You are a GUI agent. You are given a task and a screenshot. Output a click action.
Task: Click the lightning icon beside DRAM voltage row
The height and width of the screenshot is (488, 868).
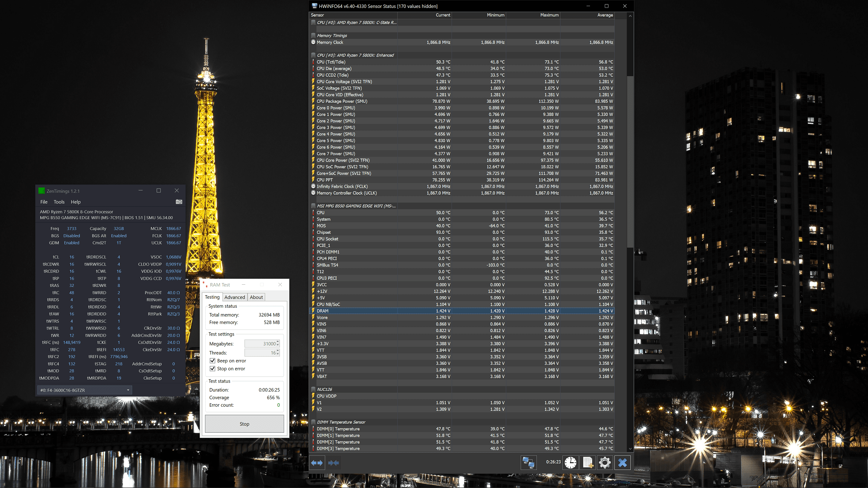(x=313, y=311)
